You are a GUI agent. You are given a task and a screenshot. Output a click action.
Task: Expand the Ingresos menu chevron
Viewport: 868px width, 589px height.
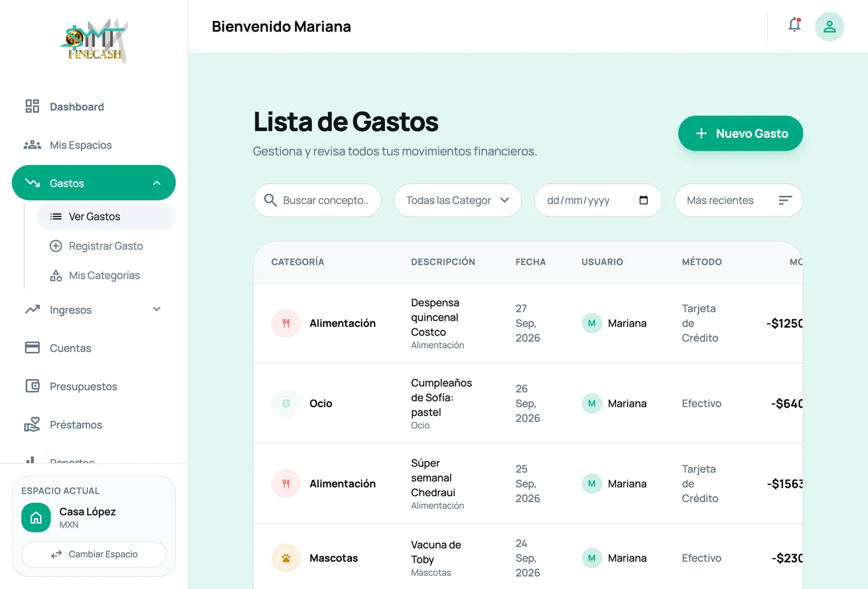pyautogui.click(x=157, y=309)
